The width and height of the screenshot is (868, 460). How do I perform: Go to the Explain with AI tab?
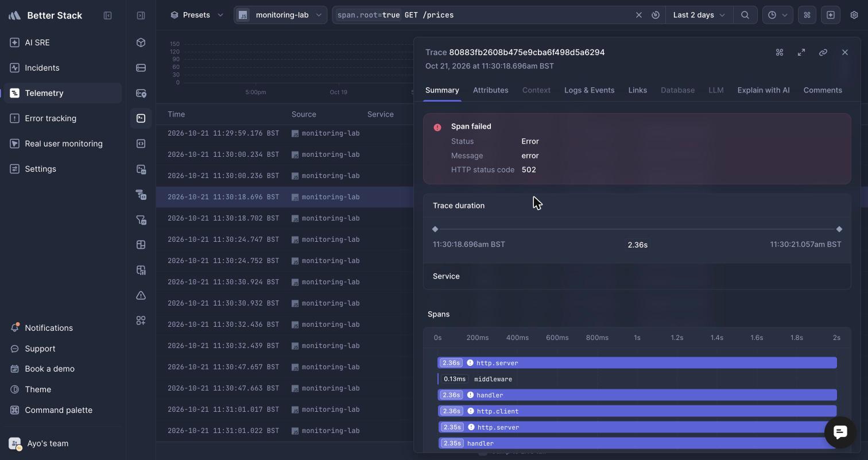764,90
